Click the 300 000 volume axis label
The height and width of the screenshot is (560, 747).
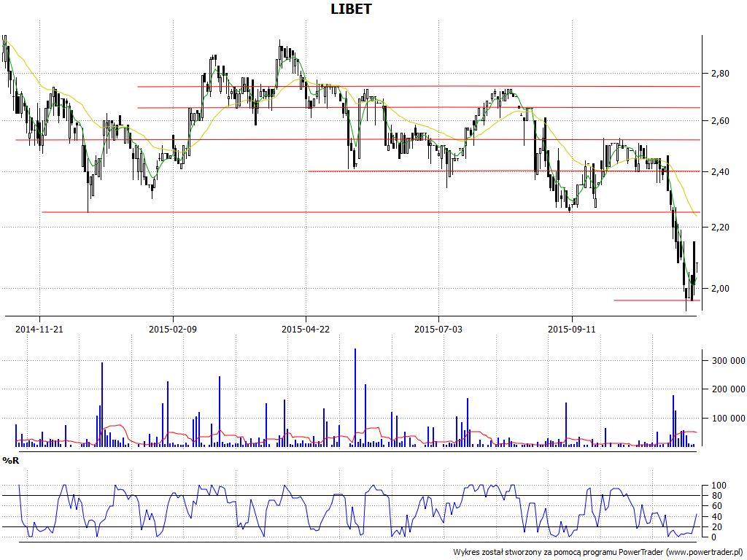point(729,361)
